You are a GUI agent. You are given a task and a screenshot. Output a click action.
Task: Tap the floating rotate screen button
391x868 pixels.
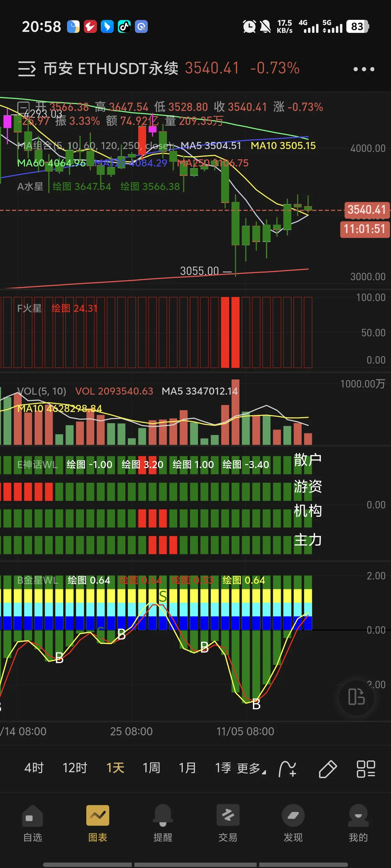tap(356, 697)
